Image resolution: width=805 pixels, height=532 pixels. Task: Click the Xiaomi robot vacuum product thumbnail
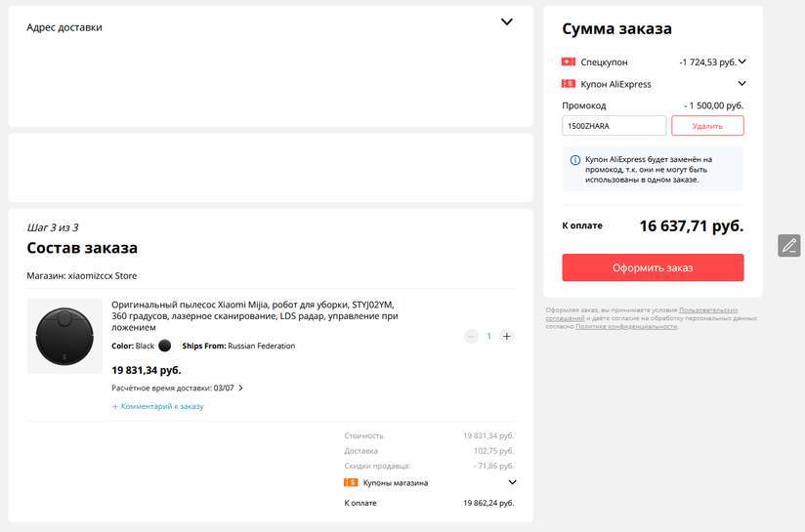pyautogui.click(x=64, y=336)
